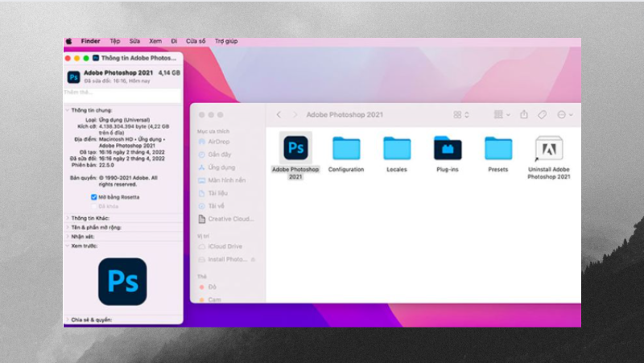Screen dimensions: 644x363
Task: Expand the Nhận xét section
Action: click(x=68, y=237)
